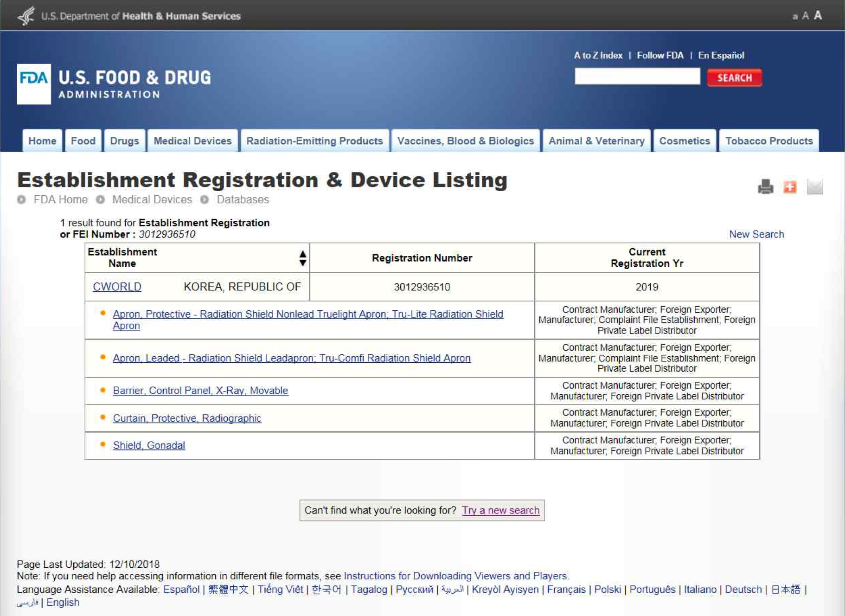Open the Shield, Gonadal link

(149, 445)
